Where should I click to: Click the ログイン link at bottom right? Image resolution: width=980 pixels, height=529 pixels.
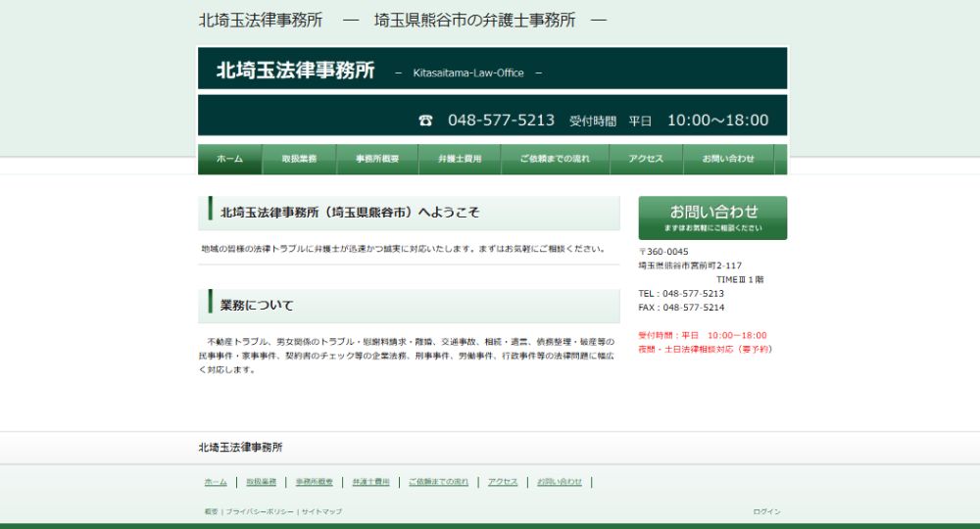pyautogui.click(x=766, y=511)
